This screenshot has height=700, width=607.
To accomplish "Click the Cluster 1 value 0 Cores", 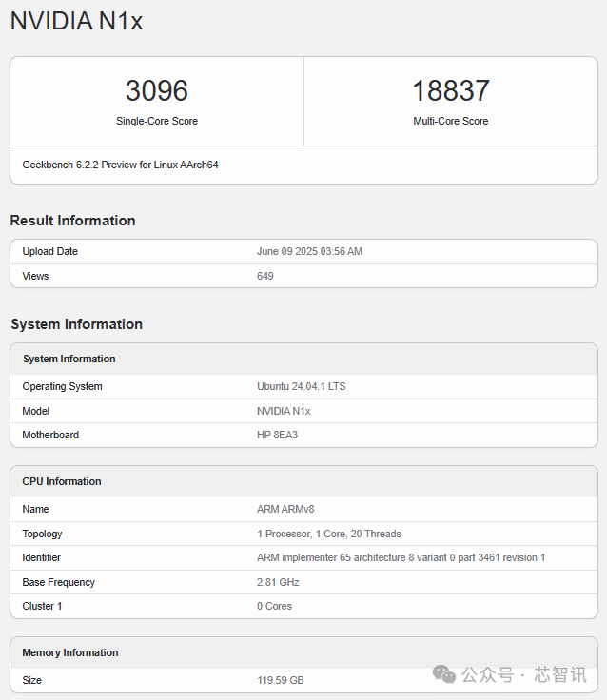I will coord(275,606).
